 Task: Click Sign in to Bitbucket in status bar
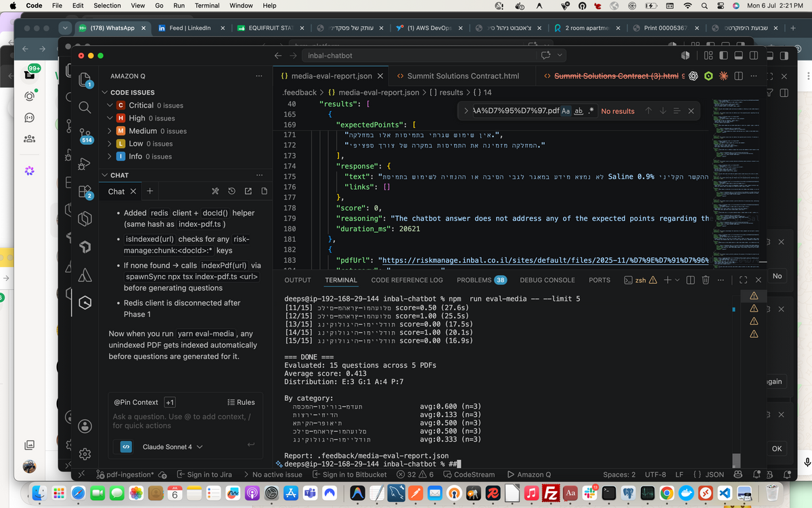(x=349, y=475)
